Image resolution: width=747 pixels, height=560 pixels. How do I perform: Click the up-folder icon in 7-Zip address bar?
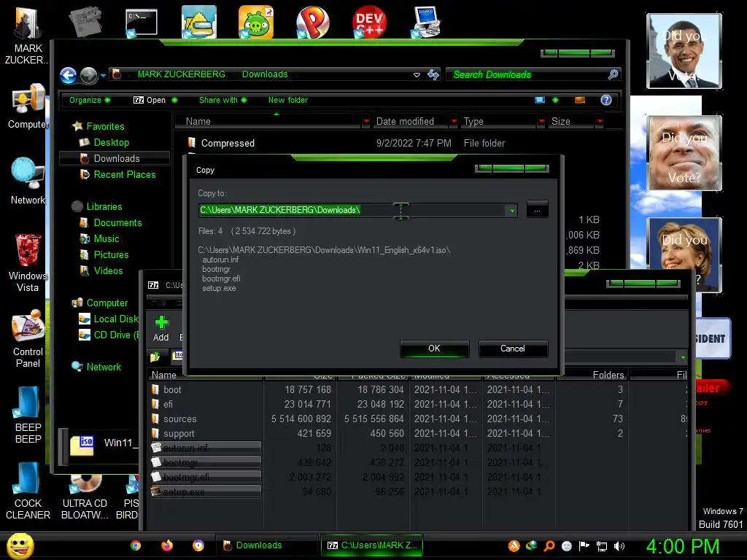(155, 356)
